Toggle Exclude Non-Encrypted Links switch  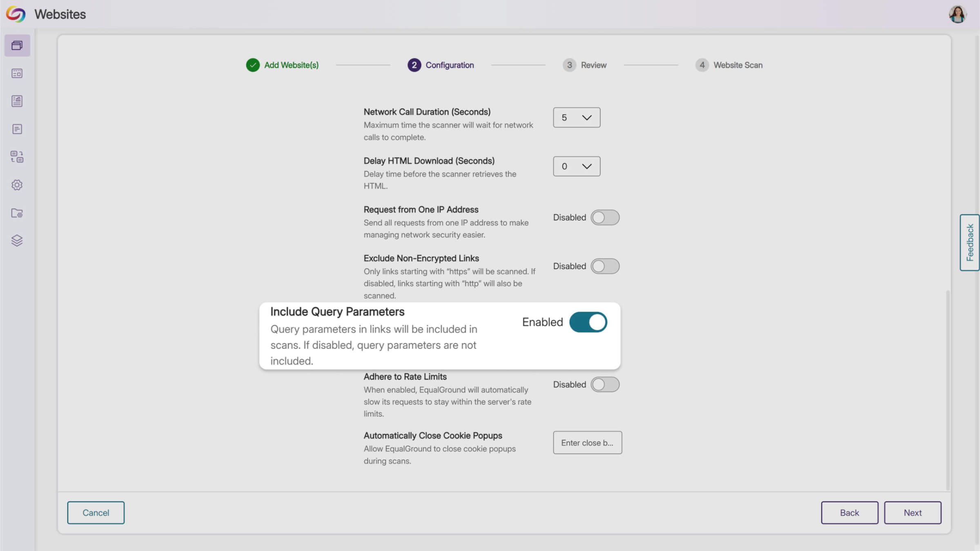[605, 266]
